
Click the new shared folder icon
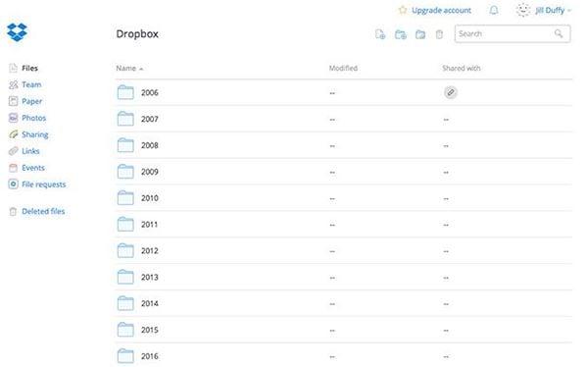tap(401, 34)
